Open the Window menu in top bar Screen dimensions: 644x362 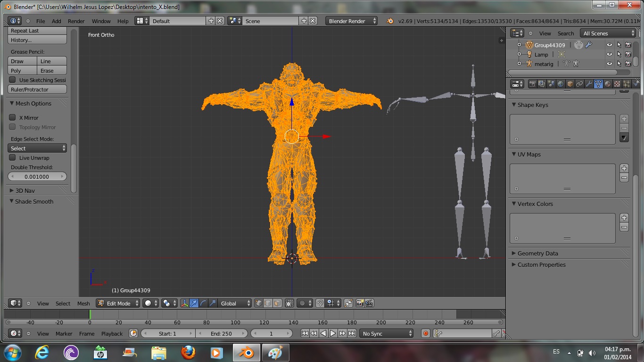(101, 21)
